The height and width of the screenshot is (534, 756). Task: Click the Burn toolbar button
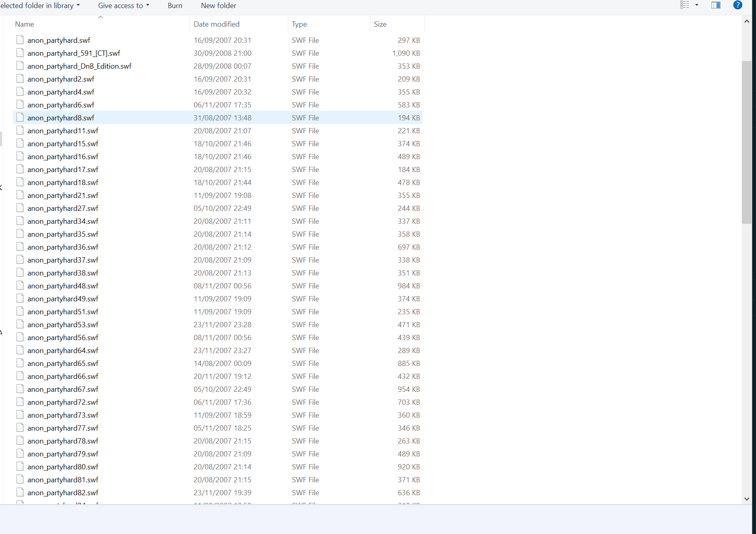[x=175, y=6]
